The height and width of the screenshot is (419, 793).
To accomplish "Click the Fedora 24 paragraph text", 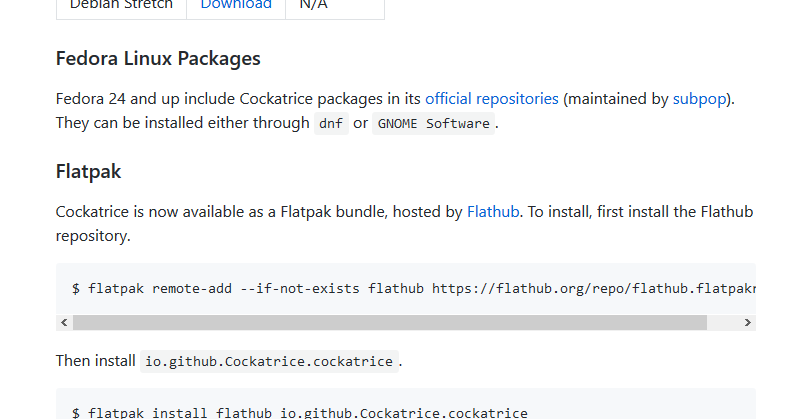I will click(395, 111).
